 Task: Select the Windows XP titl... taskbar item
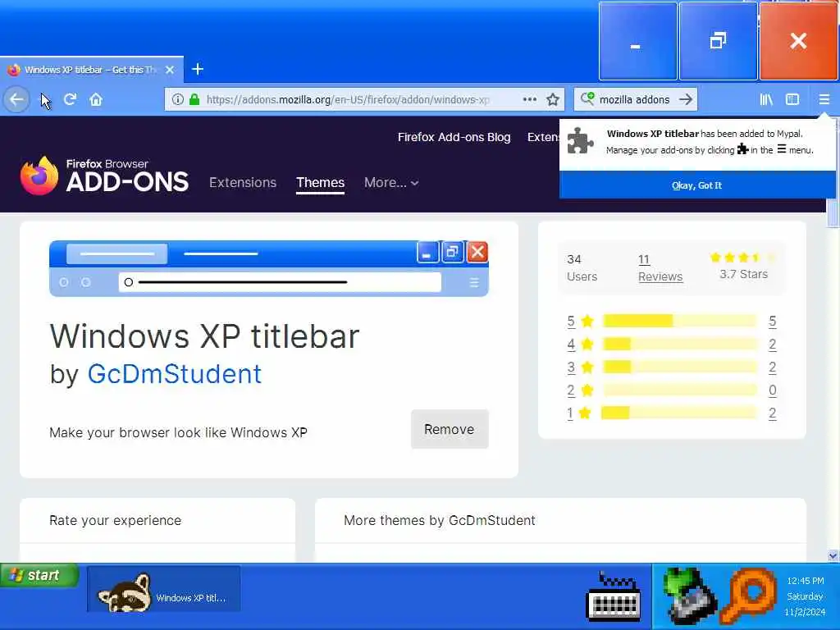[x=163, y=589]
